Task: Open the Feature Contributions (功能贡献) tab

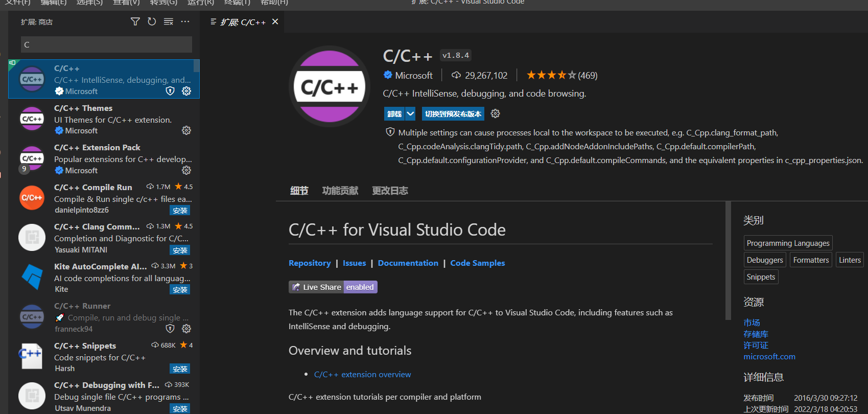Action: pyautogui.click(x=340, y=191)
